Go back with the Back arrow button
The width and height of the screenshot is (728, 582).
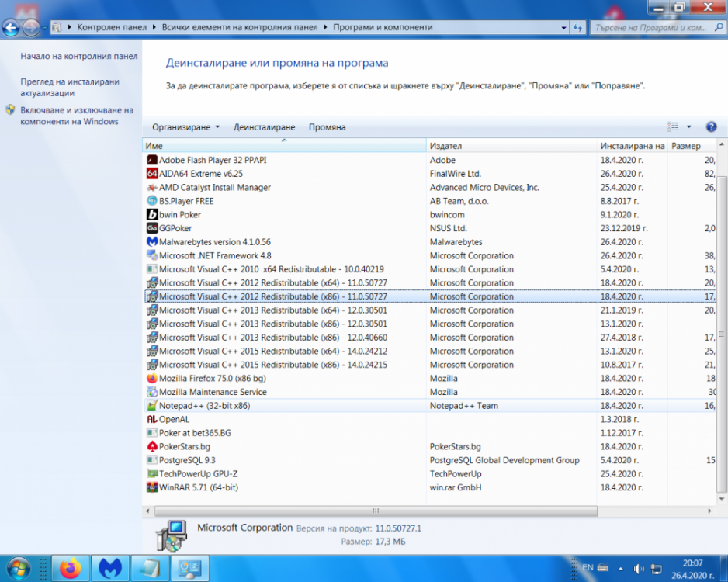(x=11, y=28)
